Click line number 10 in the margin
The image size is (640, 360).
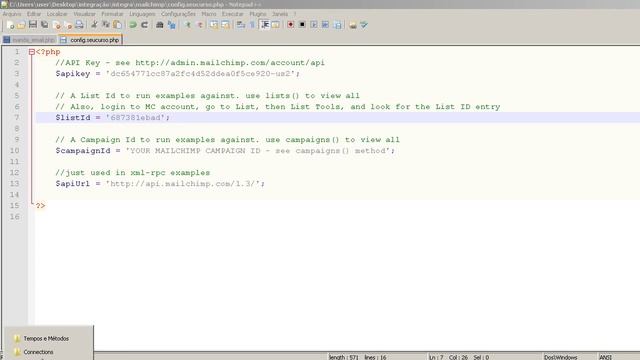pyautogui.click(x=15, y=151)
